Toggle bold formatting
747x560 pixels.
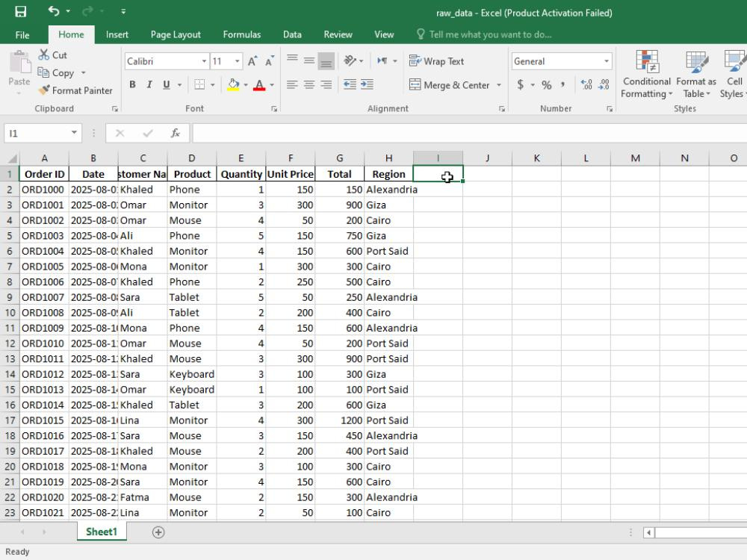pyautogui.click(x=133, y=84)
